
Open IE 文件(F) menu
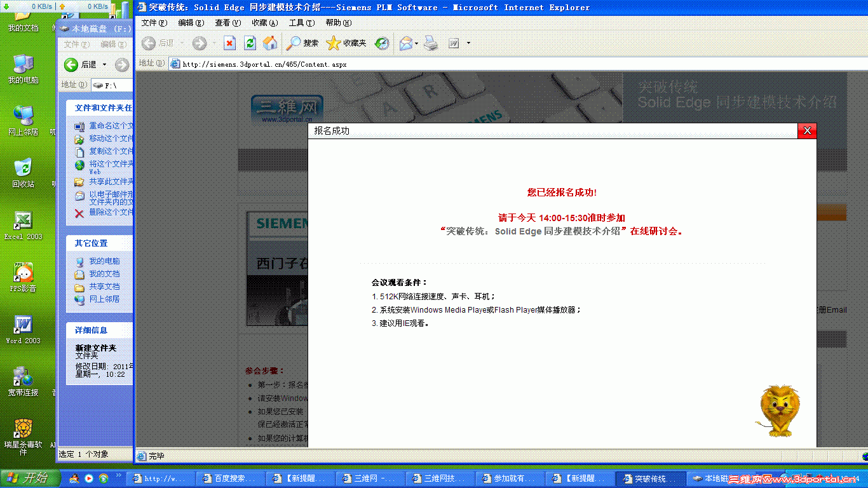pos(154,23)
